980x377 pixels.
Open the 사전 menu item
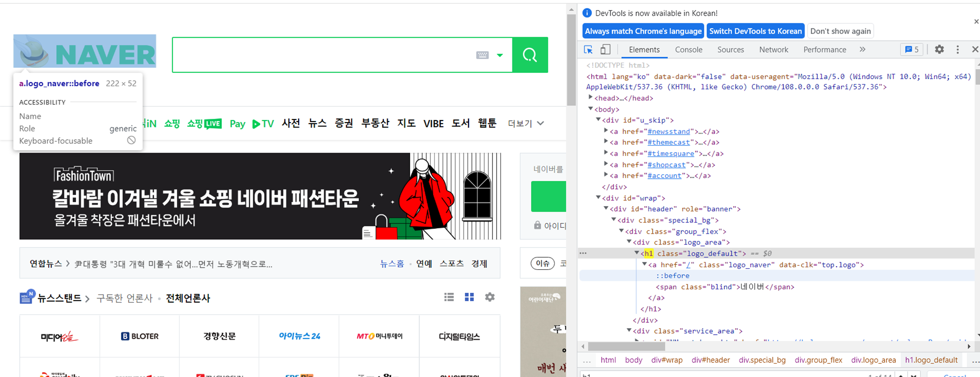pos(291,123)
